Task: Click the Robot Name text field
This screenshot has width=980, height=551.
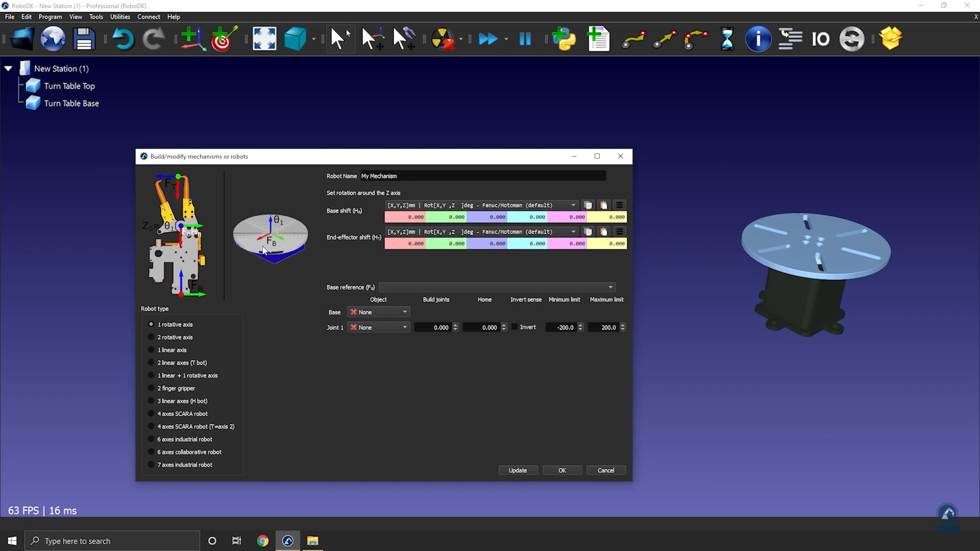Action: tap(482, 176)
